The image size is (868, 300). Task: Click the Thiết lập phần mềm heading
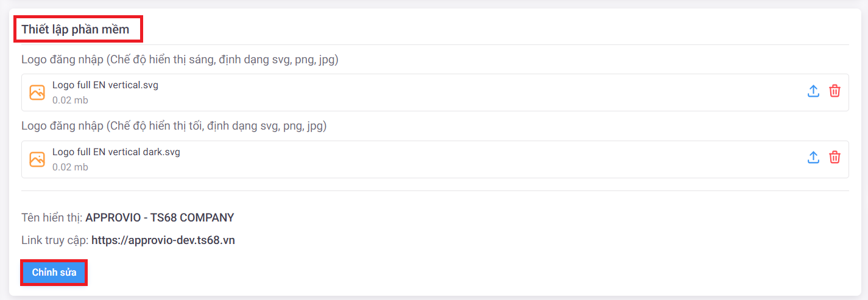[x=76, y=30]
